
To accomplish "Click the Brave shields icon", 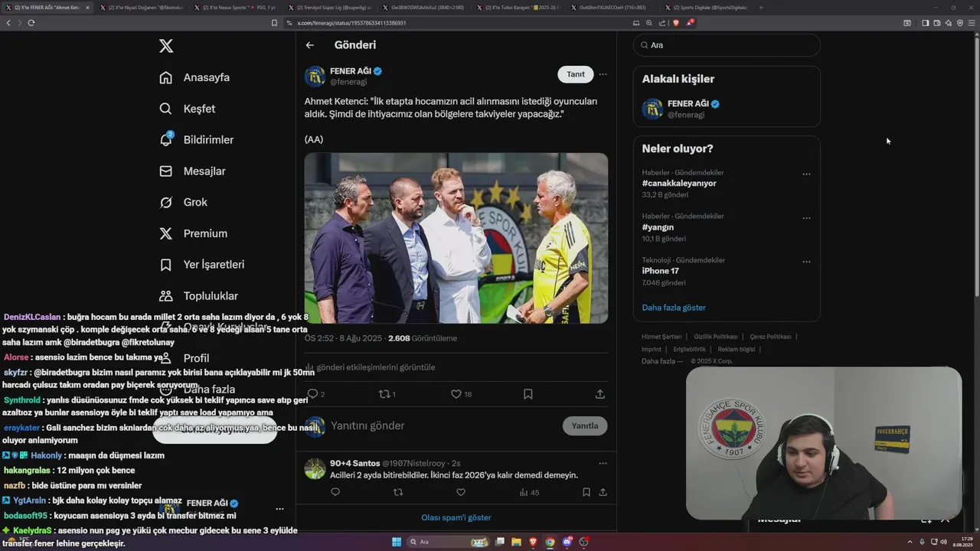I will [x=676, y=23].
